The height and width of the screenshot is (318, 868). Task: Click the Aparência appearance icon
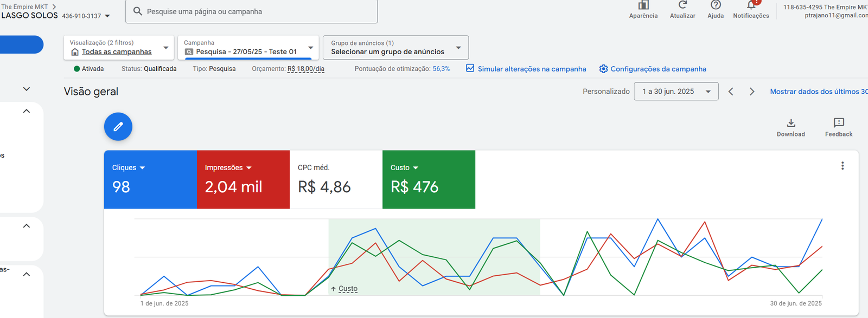click(x=643, y=5)
